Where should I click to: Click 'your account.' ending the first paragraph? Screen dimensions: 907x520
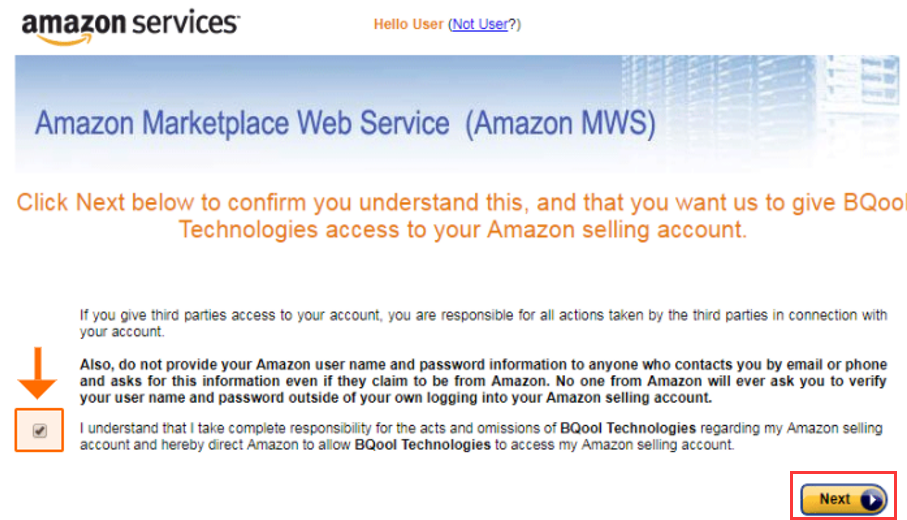122,332
